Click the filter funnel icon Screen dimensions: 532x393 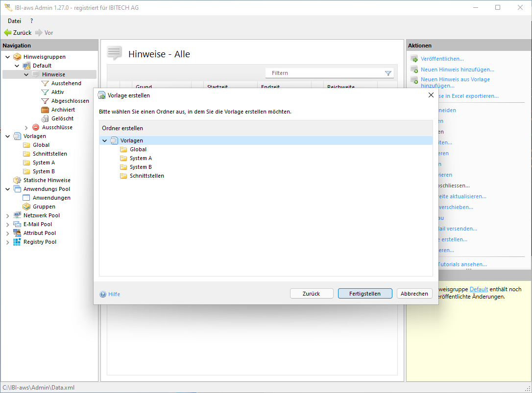click(388, 73)
